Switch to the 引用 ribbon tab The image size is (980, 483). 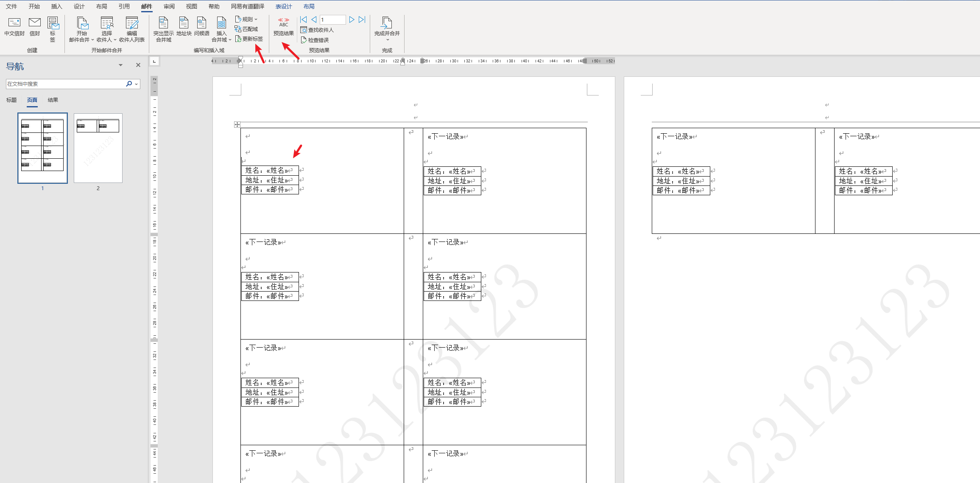pyautogui.click(x=124, y=6)
